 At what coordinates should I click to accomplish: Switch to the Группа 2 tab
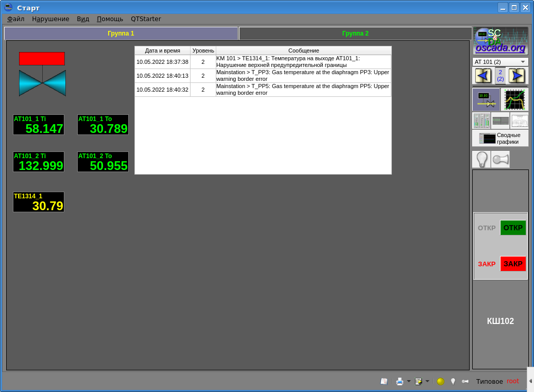click(355, 33)
